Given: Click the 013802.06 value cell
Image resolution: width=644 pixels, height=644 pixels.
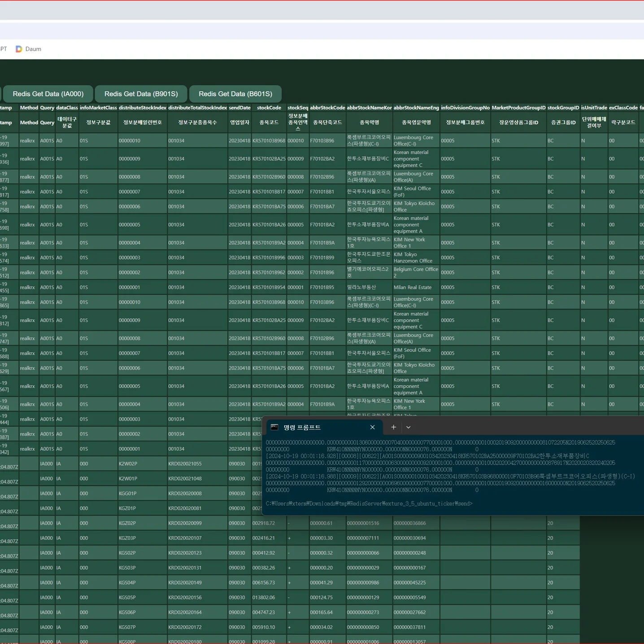Looking at the screenshot, I should [269, 597].
